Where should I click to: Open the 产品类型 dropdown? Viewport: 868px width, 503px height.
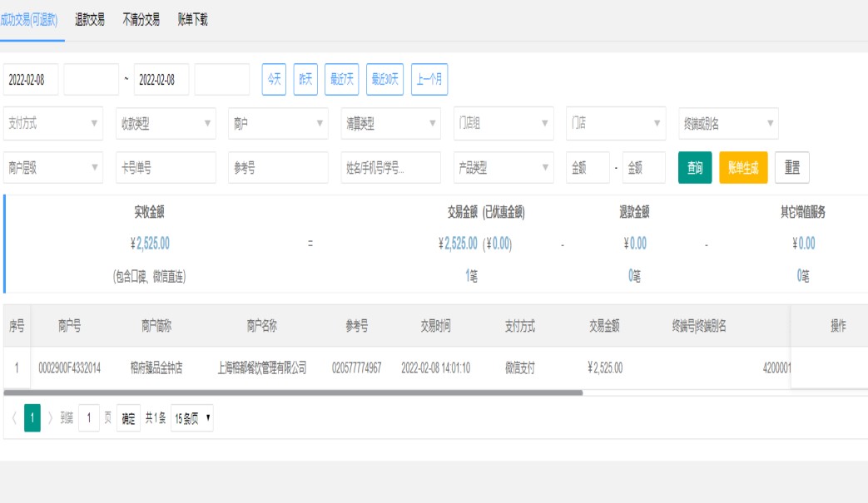click(x=503, y=168)
